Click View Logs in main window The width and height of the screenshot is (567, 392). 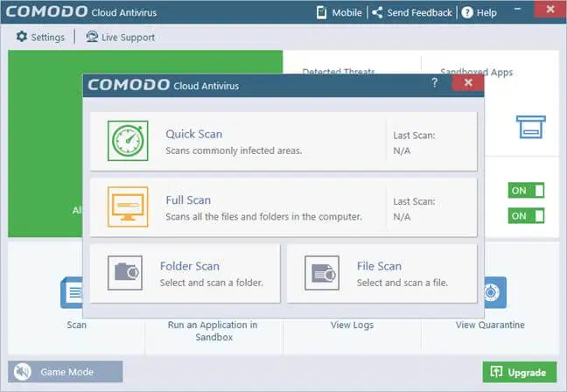click(352, 325)
